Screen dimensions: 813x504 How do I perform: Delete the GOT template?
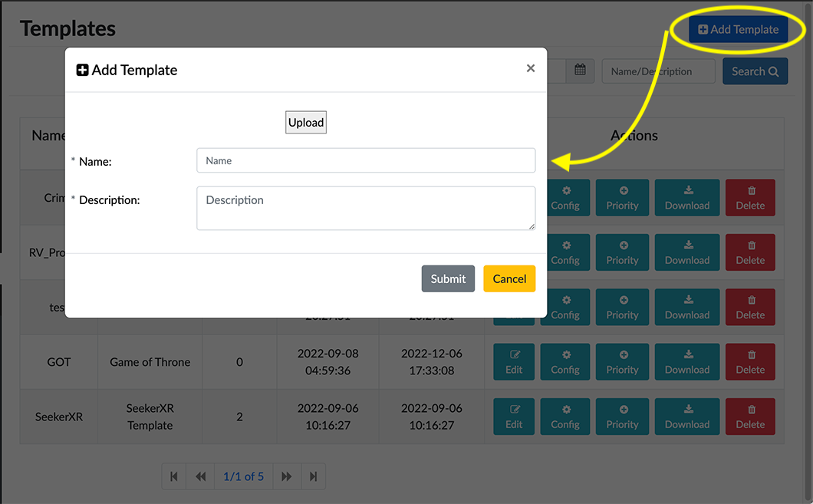750,362
